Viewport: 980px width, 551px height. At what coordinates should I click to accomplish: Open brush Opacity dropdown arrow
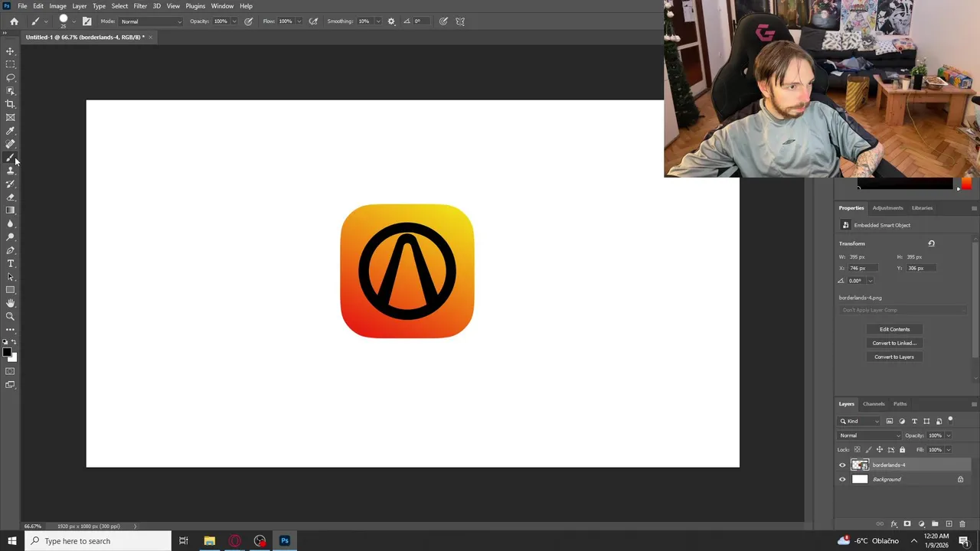coord(234,21)
